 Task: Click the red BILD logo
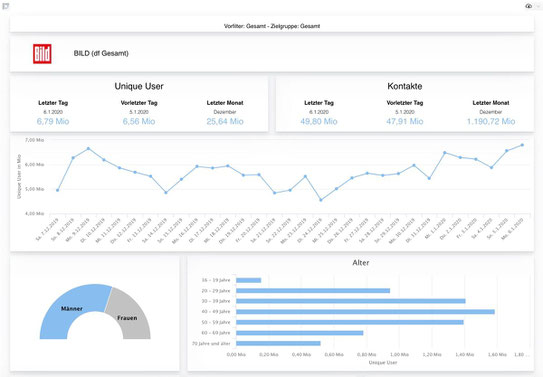click(42, 54)
